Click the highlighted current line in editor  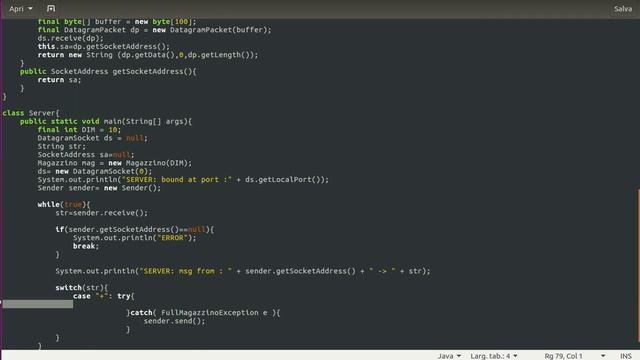point(38,304)
